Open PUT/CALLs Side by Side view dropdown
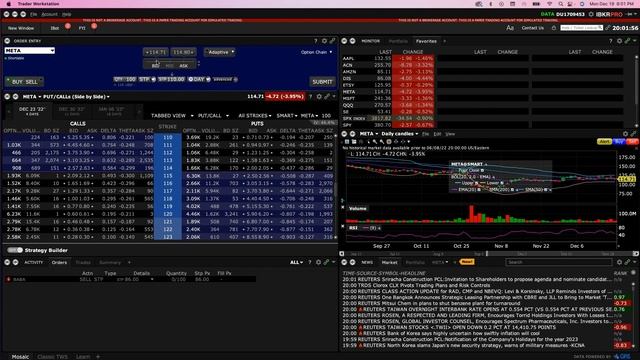This screenshot has height=360, width=640. point(76,97)
